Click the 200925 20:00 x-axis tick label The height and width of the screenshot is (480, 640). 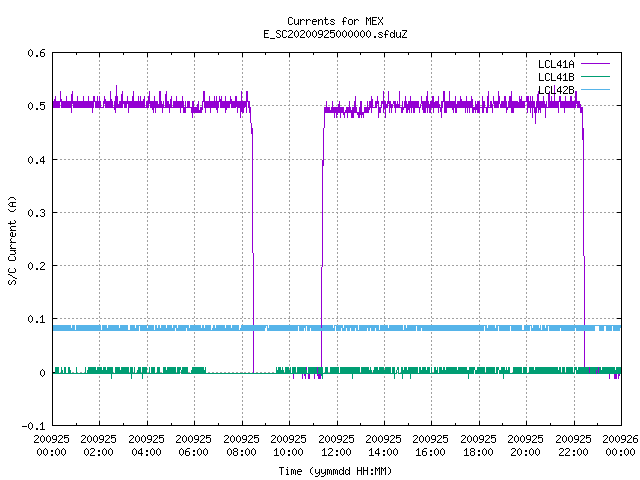tap(525, 446)
